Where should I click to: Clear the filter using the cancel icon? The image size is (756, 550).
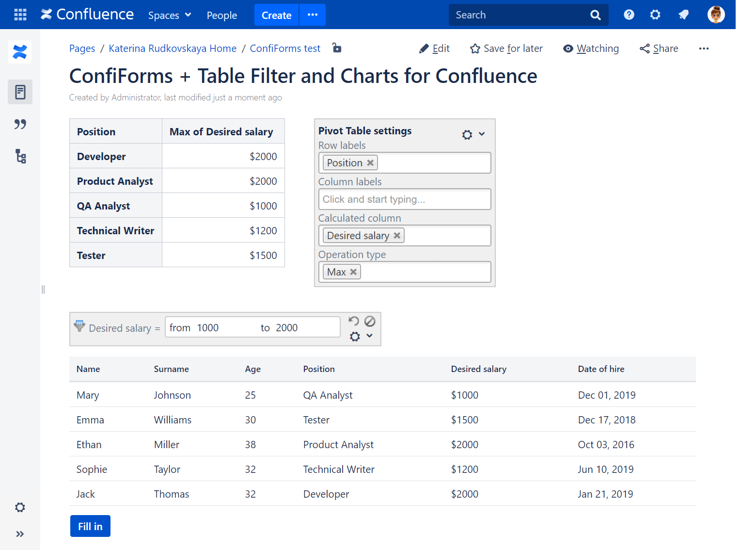pos(370,321)
